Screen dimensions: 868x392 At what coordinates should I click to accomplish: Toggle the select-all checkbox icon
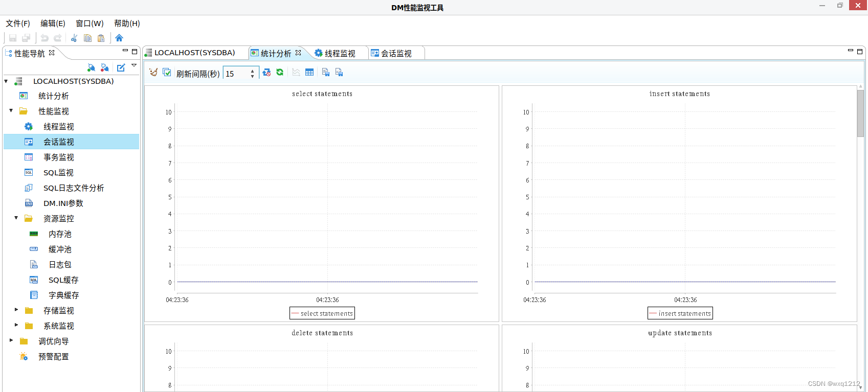(x=167, y=73)
